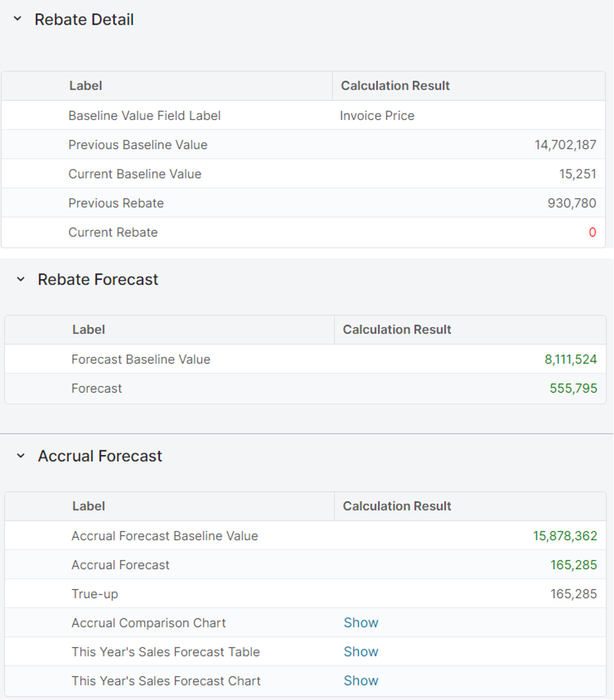The width and height of the screenshot is (614, 700).
Task: Click Label column header in Rebate Forecast table
Action: pos(88,330)
